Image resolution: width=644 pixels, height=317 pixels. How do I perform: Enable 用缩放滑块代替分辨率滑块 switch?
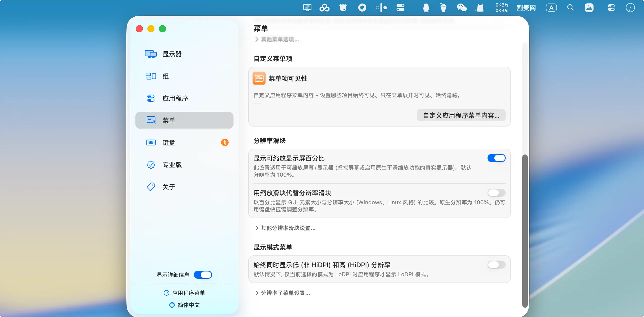tap(496, 193)
